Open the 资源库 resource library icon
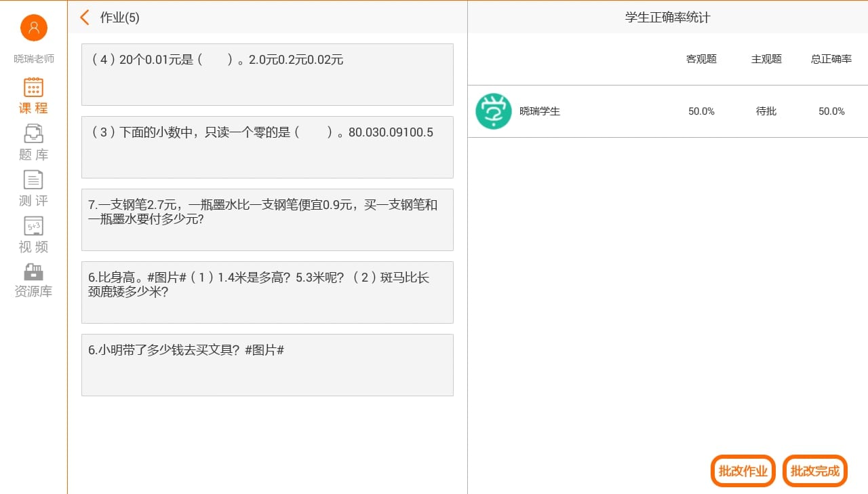Screen dimensions: 868x494 33,271
